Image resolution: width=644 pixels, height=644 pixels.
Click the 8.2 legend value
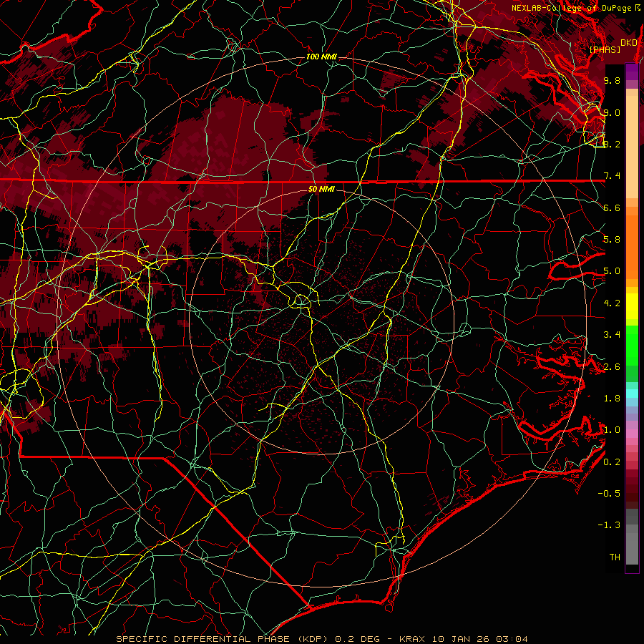point(612,144)
